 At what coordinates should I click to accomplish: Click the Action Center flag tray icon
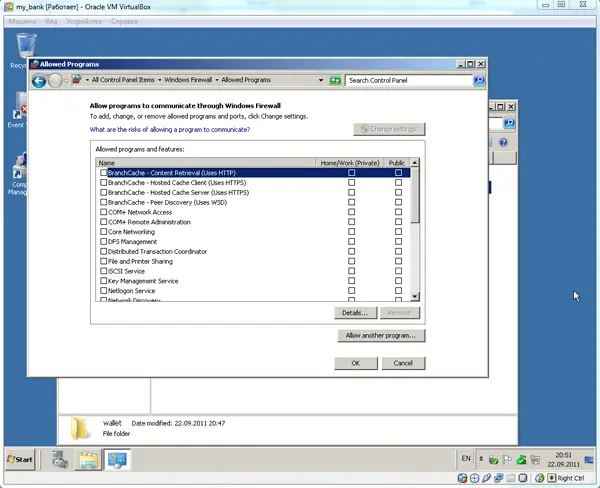point(507,459)
